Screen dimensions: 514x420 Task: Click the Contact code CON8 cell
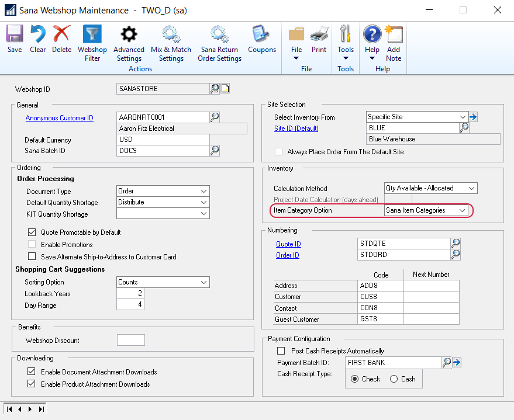coord(380,308)
